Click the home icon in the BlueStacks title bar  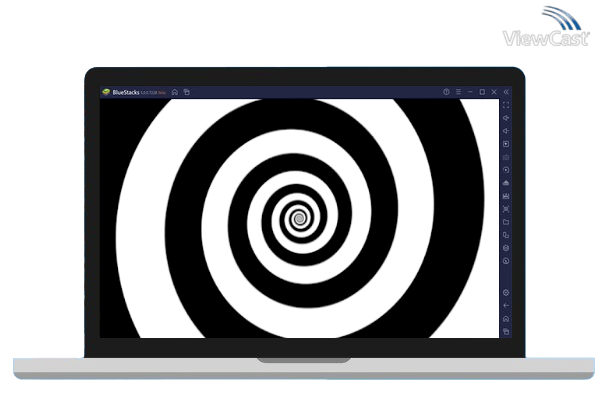click(x=175, y=92)
